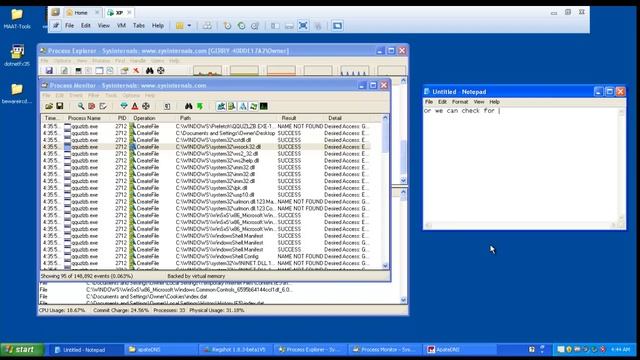Toggle the lower pane icon in Process Explorer

pos(99,71)
